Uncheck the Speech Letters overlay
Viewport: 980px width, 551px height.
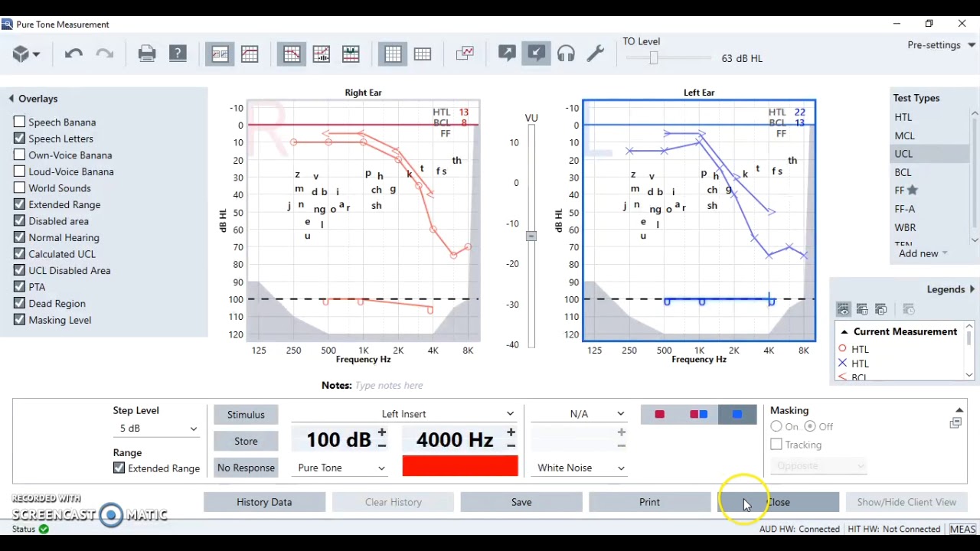pyautogui.click(x=20, y=139)
